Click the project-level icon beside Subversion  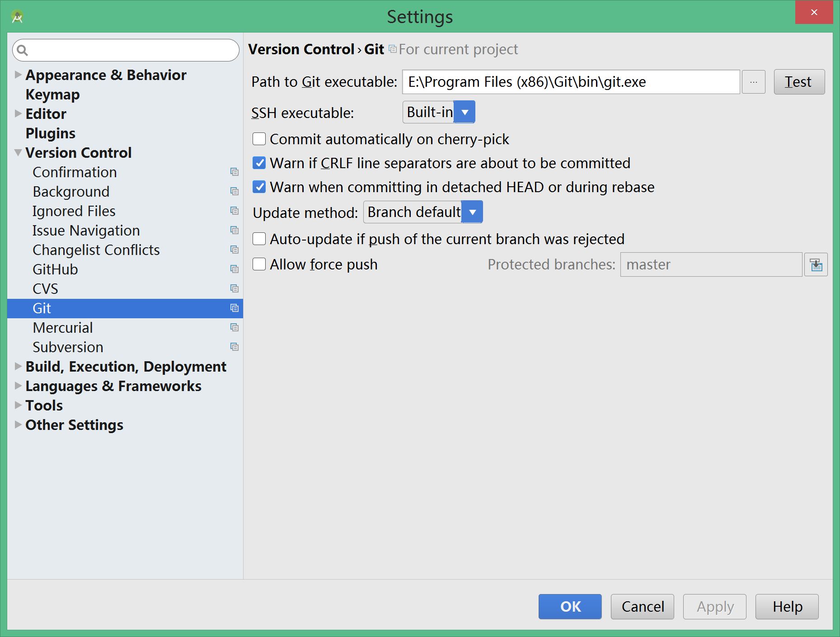tap(234, 347)
